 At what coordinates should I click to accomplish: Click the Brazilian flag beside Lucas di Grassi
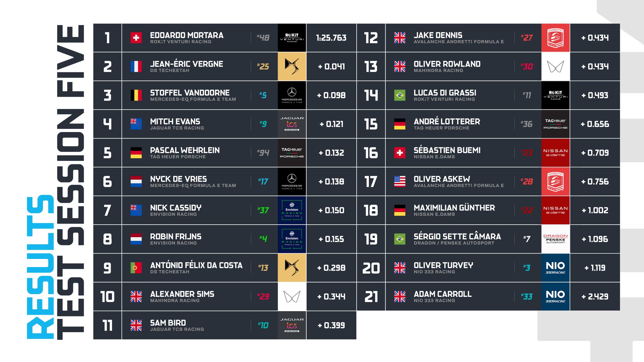pos(400,95)
